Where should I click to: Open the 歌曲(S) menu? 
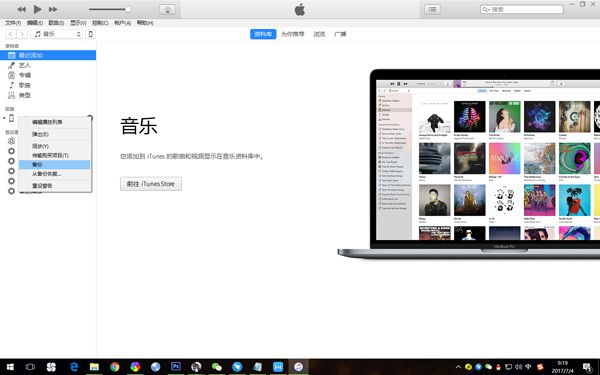(56, 23)
